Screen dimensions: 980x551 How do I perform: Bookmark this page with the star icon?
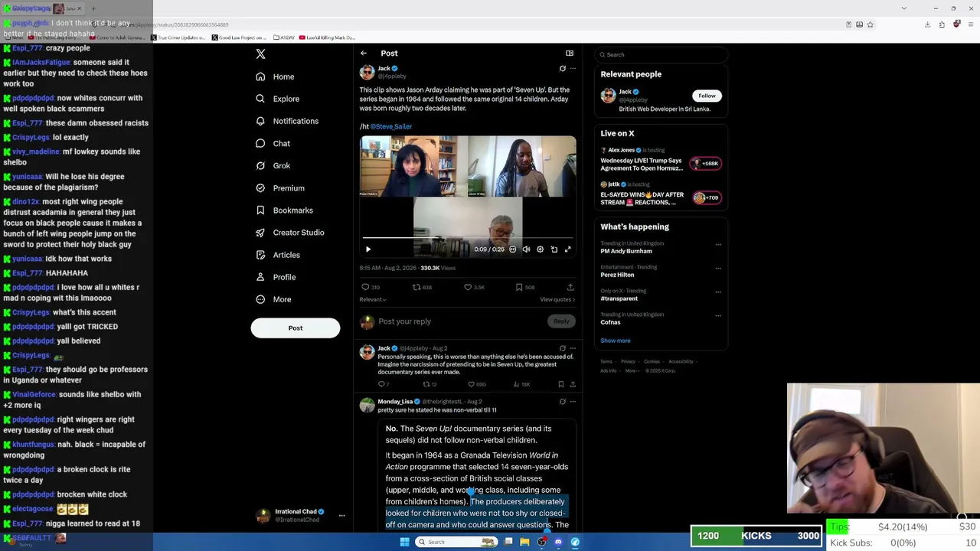coord(871,24)
